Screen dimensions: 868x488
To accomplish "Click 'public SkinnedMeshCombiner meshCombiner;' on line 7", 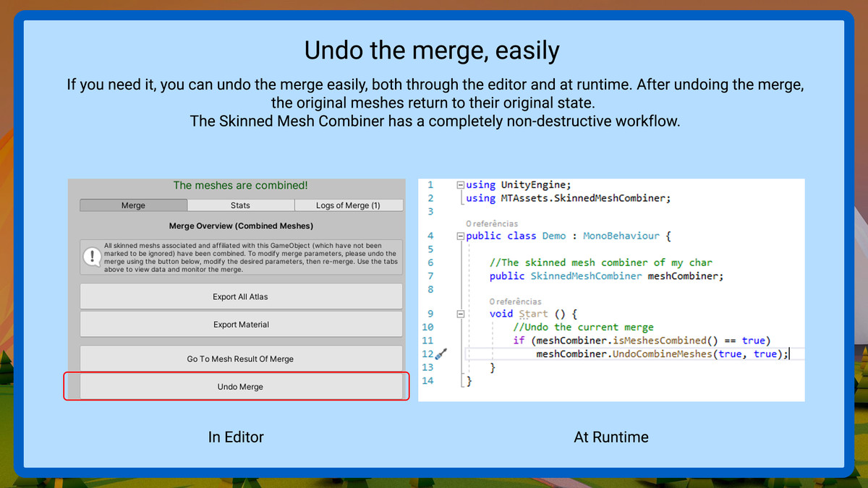I will coord(606,276).
